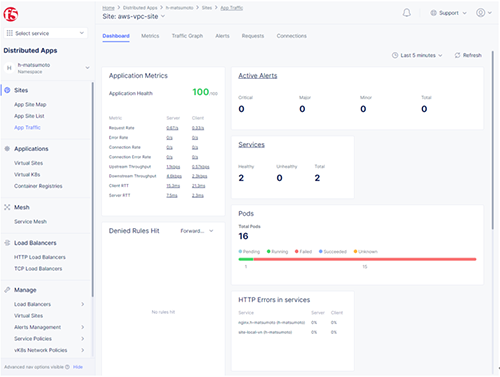Open the user account avatar icon
This screenshot has width=500, height=377.
(480, 13)
